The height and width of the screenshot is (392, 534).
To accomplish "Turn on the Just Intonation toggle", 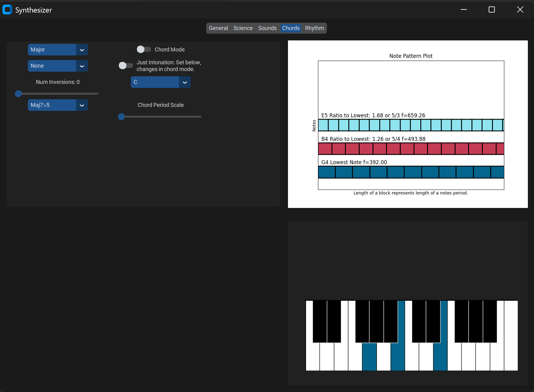I will click(126, 66).
